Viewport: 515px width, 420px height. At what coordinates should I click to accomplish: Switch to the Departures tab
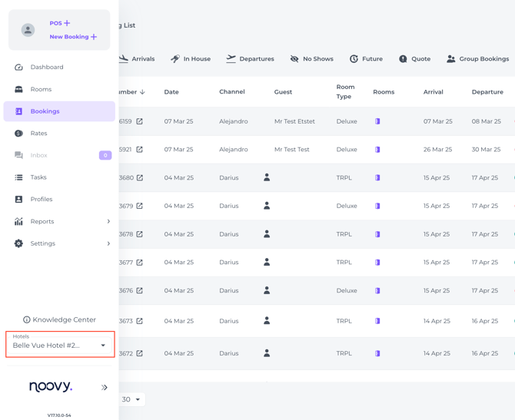(250, 58)
